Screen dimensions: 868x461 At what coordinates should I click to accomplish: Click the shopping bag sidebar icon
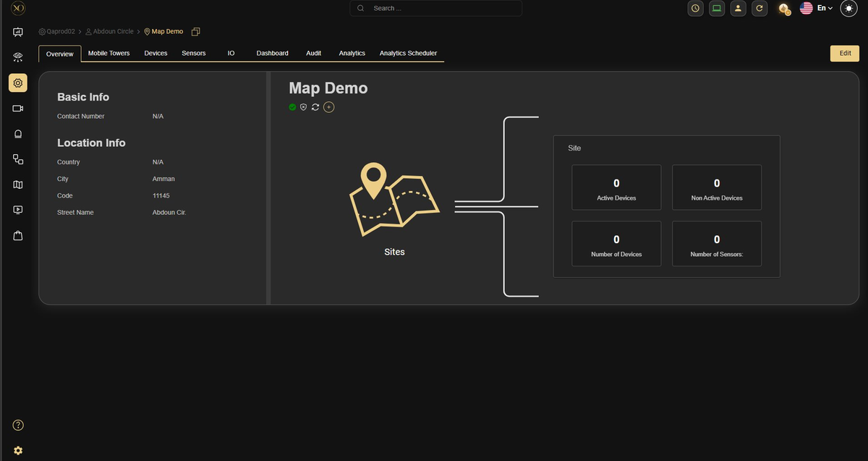[18, 235]
